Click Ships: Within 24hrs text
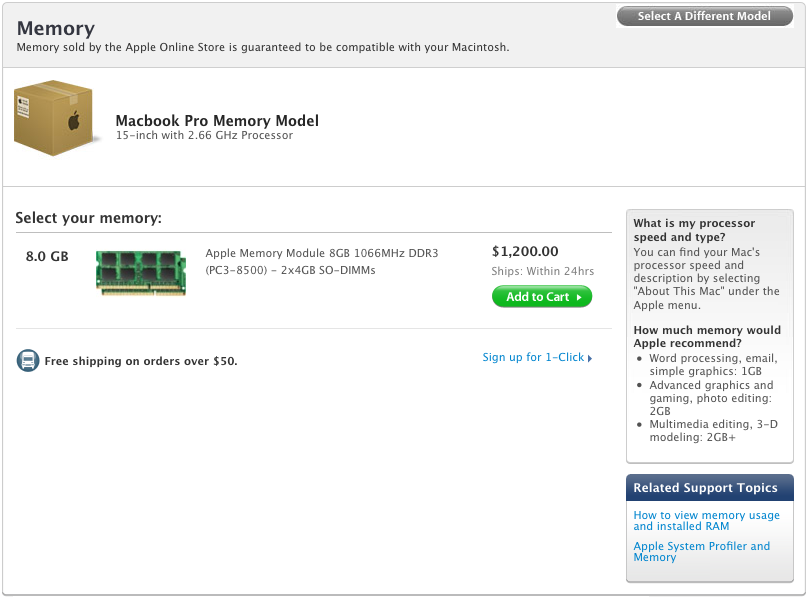 point(543,271)
